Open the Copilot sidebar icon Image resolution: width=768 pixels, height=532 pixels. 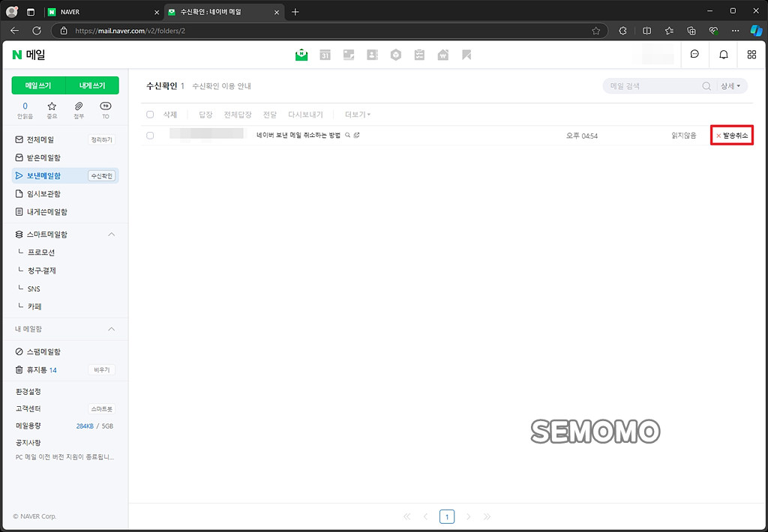756,30
